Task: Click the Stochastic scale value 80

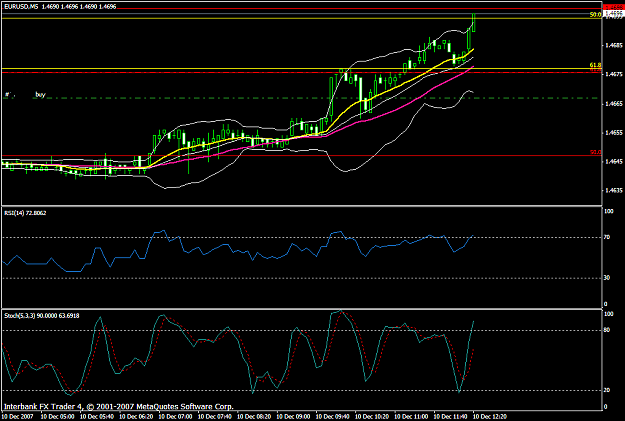Action: (607, 330)
